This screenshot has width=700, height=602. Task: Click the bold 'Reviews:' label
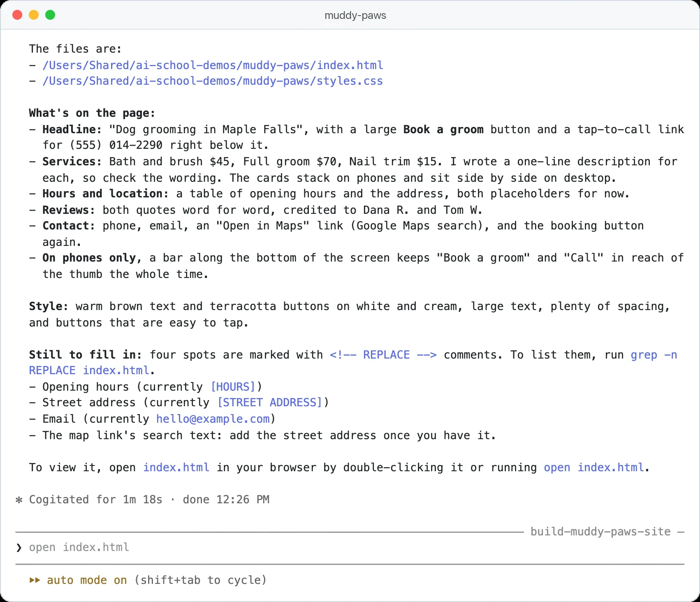coord(69,210)
